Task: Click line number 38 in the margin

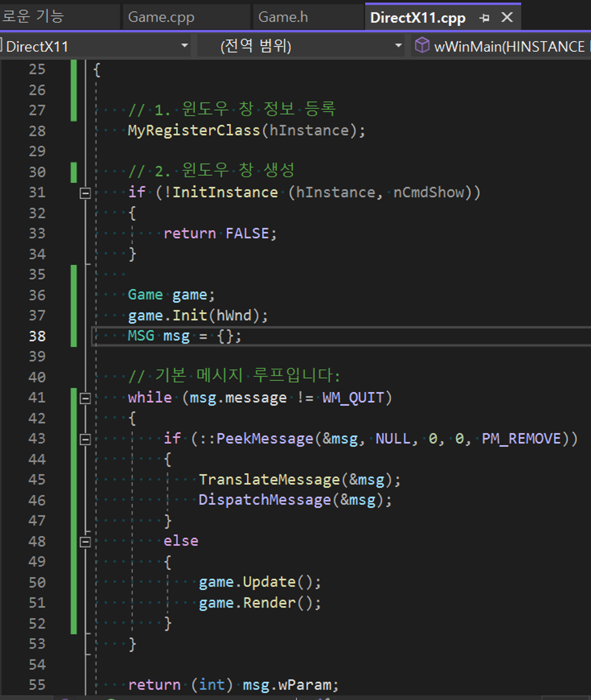Action: (x=37, y=336)
